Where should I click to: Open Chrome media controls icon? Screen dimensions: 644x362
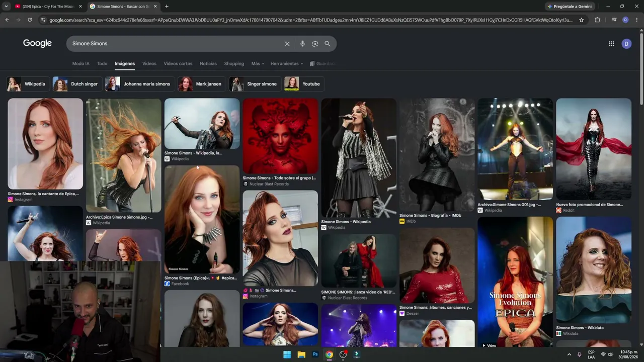(x=614, y=20)
